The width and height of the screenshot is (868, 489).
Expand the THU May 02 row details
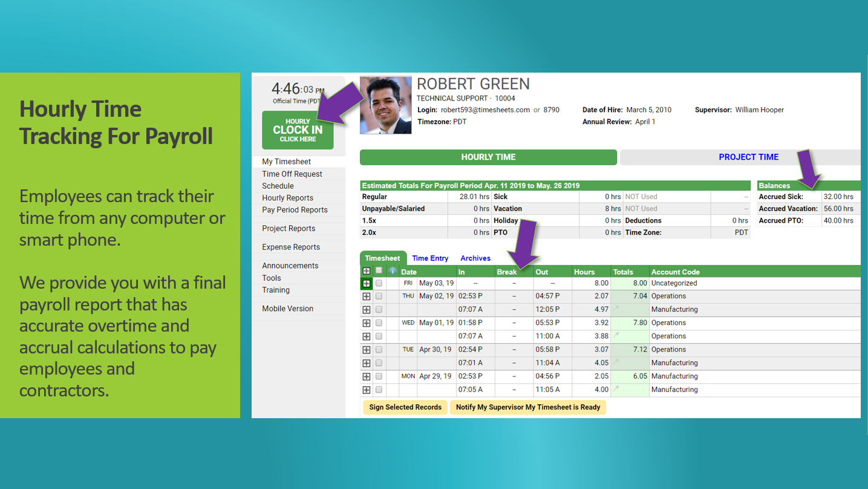pyautogui.click(x=367, y=296)
